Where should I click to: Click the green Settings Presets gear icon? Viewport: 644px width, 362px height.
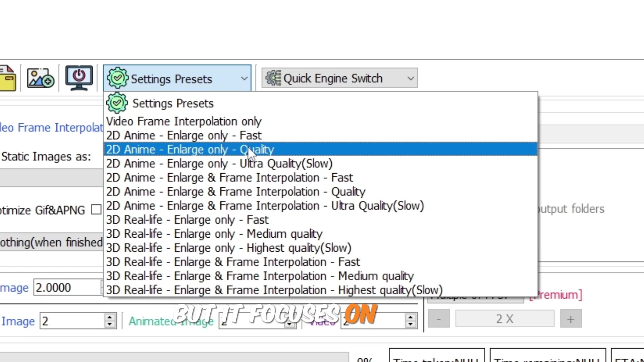[117, 78]
